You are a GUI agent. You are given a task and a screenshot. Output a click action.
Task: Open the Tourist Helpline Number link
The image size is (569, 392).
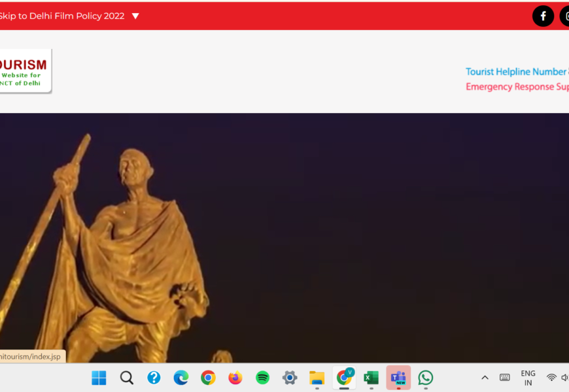point(517,72)
